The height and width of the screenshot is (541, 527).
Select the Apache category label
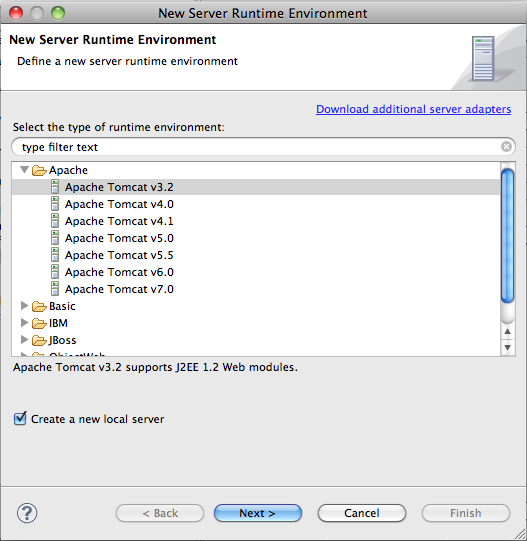(x=68, y=170)
